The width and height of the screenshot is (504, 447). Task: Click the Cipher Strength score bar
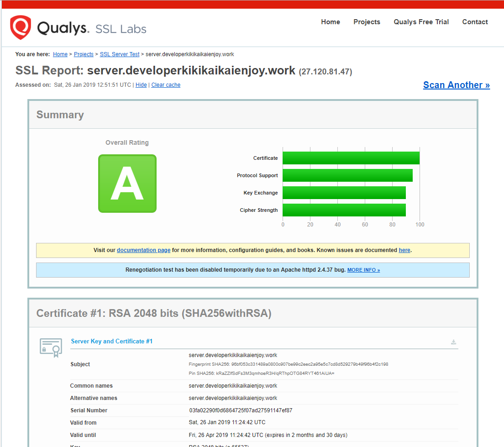344,210
